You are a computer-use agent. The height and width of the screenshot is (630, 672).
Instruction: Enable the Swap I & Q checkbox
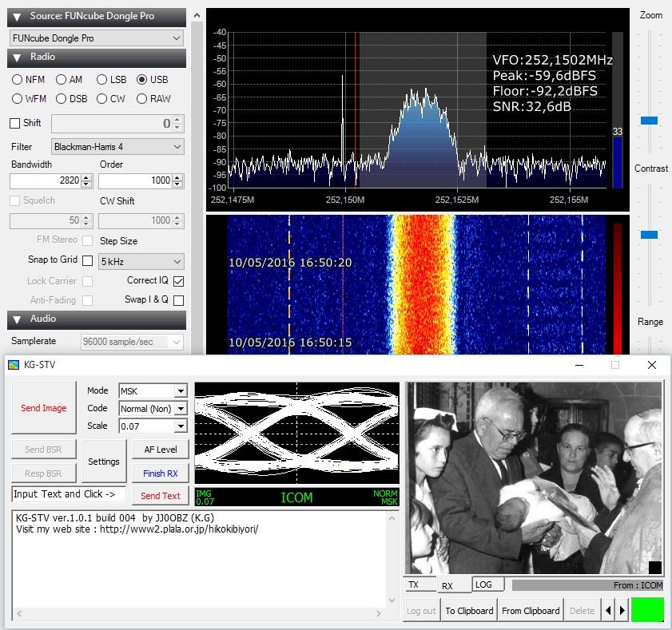coord(178,300)
